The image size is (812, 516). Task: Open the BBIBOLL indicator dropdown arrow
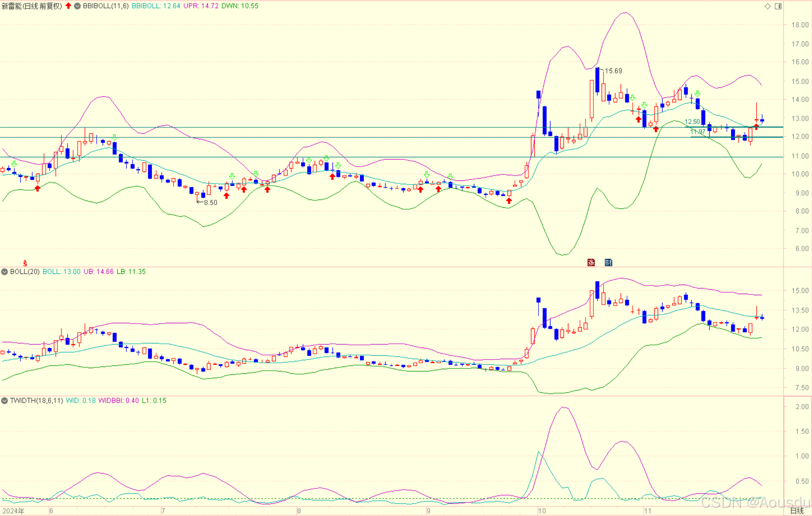77,6
